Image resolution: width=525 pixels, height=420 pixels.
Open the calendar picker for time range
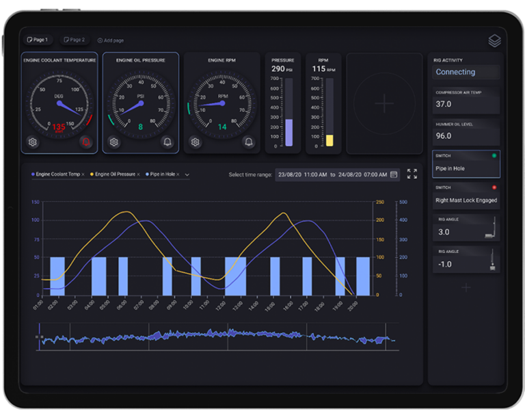point(394,175)
